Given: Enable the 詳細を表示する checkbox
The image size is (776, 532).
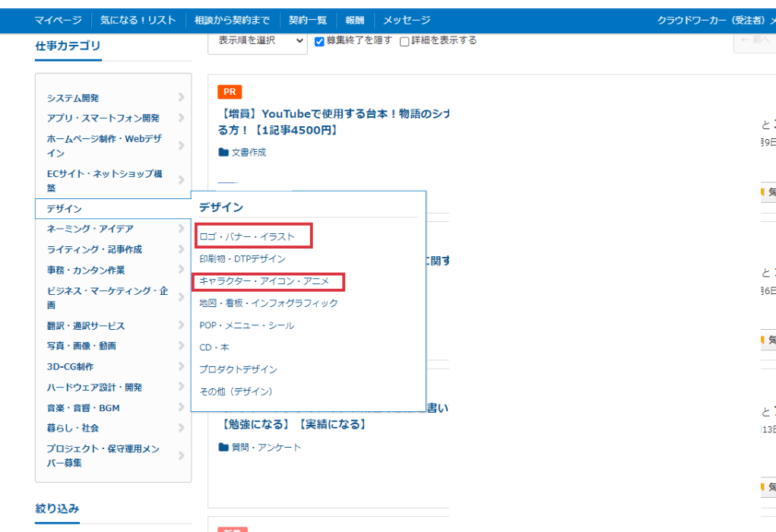Looking at the screenshot, I should tap(404, 42).
